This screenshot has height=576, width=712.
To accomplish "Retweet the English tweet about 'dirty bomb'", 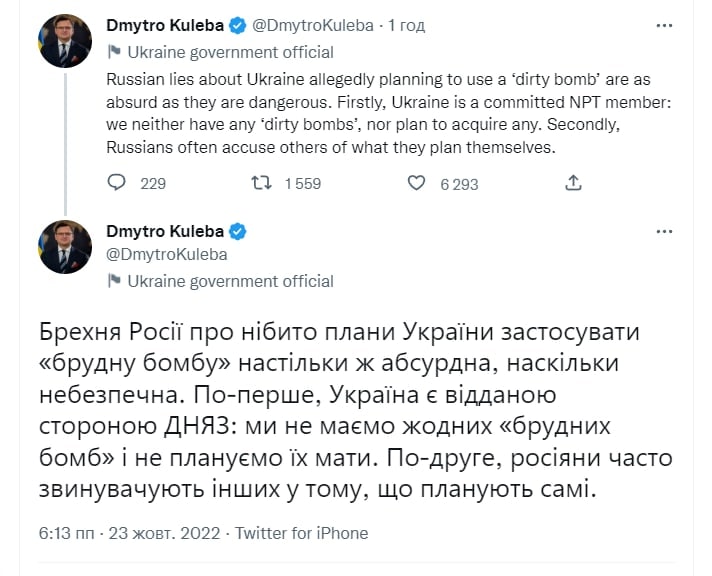I will [261, 183].
